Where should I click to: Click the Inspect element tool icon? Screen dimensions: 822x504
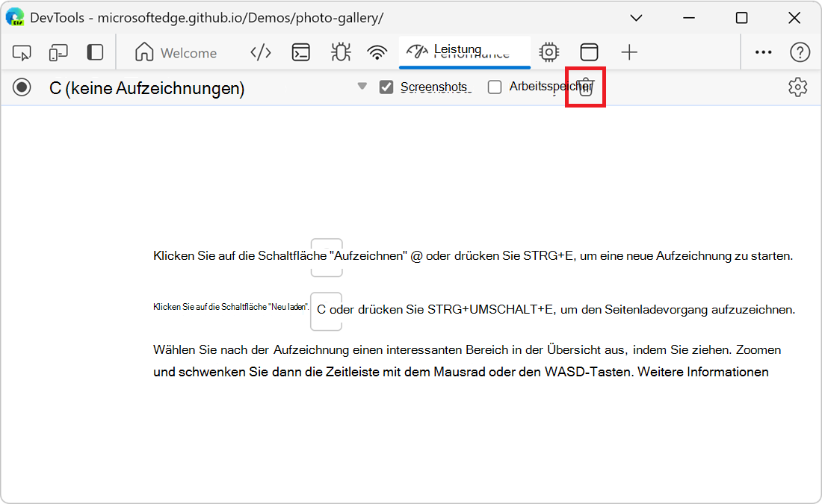pos(22,53)
